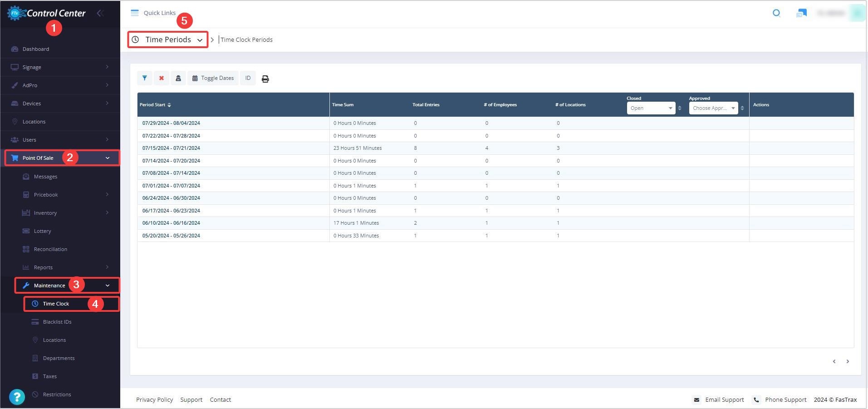Select Blacklist IDs under Maintenance

click(x=57, y=322)
